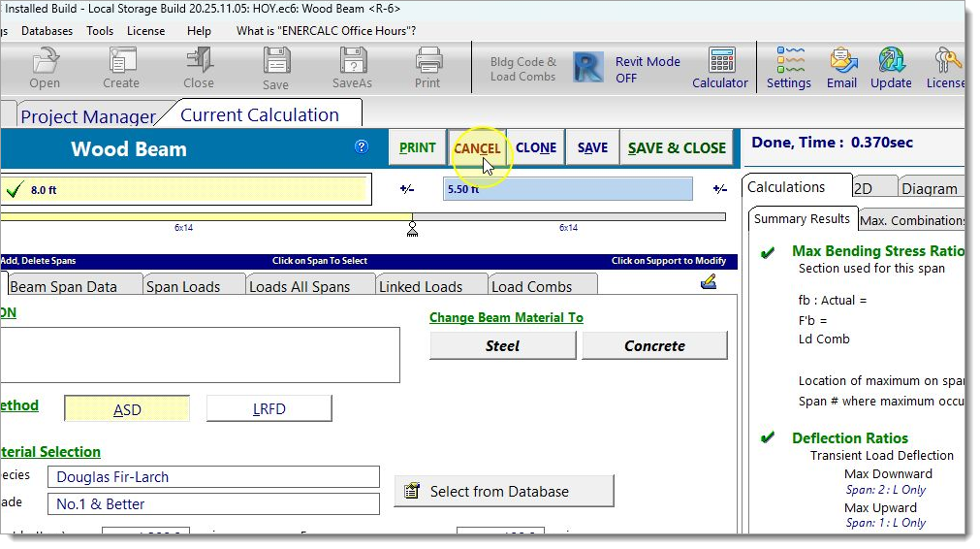Screen dimensions: 980x549
Task: Select the ASD design method
Action: click(127, 409)
